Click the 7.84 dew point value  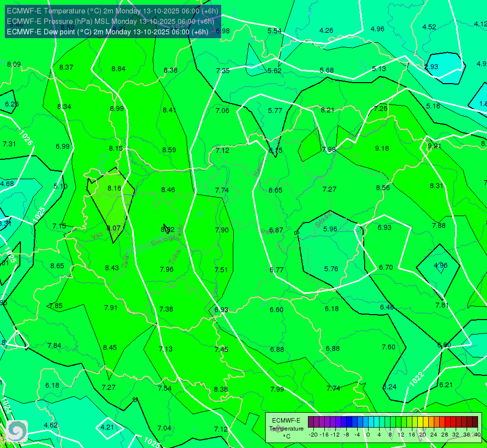tap(54, 346)
